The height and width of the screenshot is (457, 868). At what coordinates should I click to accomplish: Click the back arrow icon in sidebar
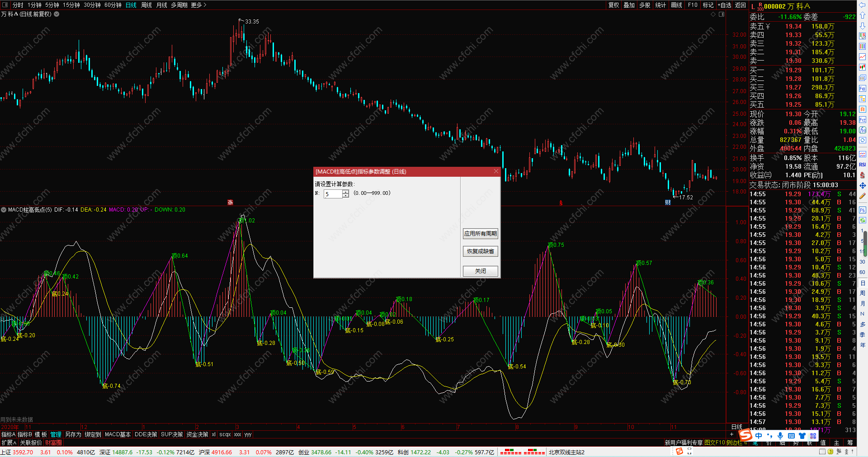click(863, 5)
